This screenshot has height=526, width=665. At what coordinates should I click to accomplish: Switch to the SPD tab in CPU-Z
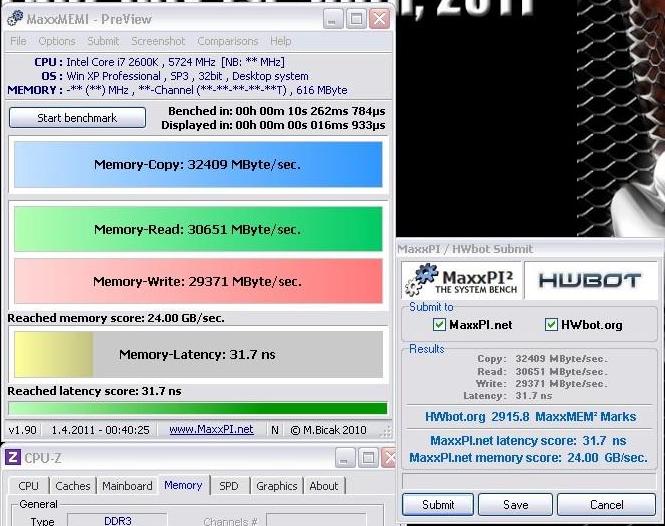pyautogui.click(x=229, y=486)
